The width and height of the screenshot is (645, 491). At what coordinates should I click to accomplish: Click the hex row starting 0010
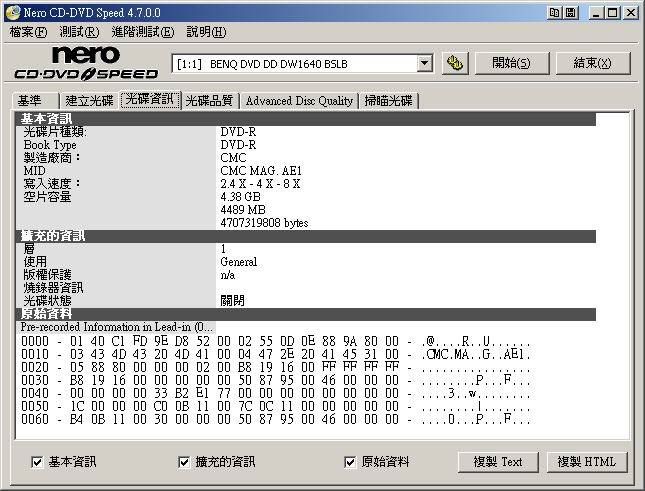click(276, 354)
